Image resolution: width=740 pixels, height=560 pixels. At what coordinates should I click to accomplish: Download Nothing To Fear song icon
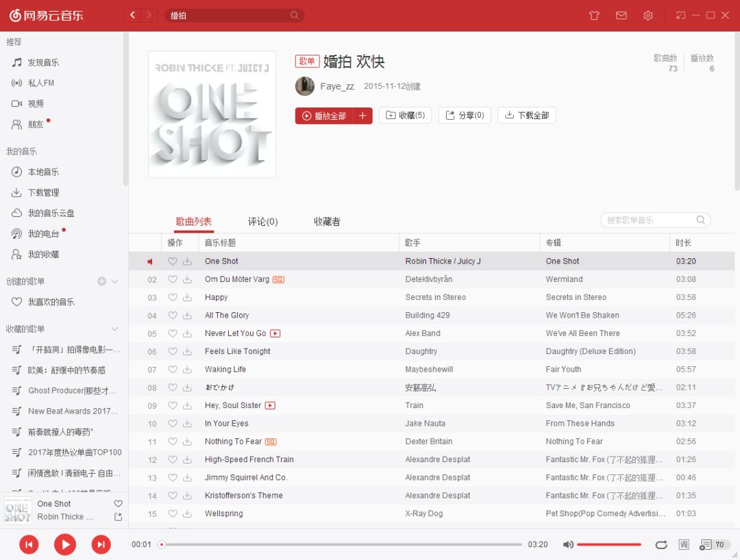pyautogui.click(x=187, y=442)
